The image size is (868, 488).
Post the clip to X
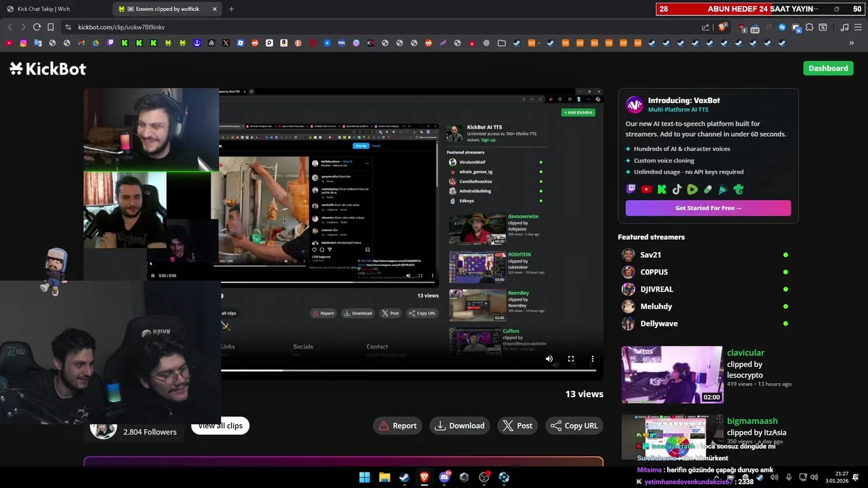click(x=517, y=426)
